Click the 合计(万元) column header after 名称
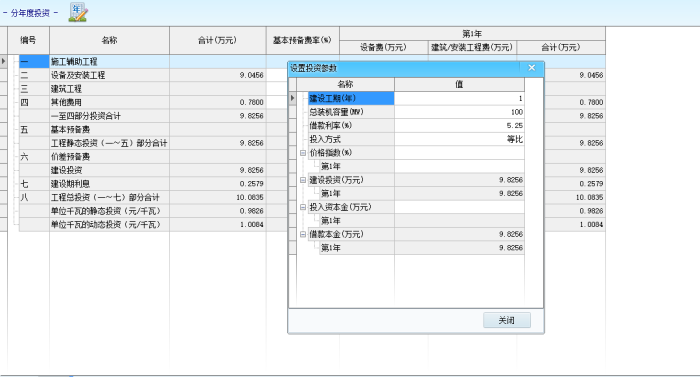This screenshot has height=377, width=700. (x=218, y=40)
